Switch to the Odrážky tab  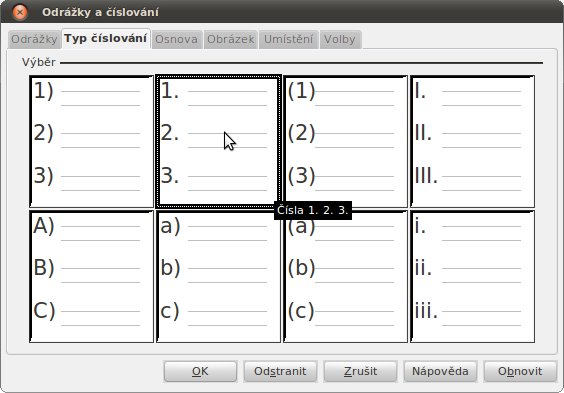pos(34,39)
